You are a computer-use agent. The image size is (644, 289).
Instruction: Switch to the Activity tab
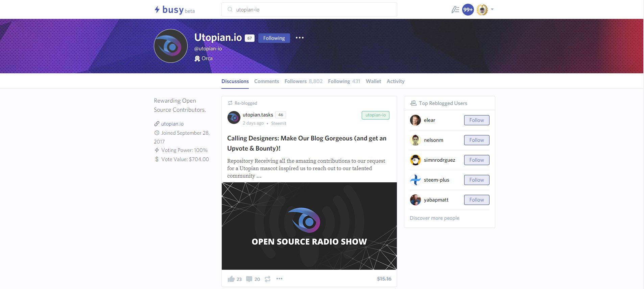[x=396, y=81]
